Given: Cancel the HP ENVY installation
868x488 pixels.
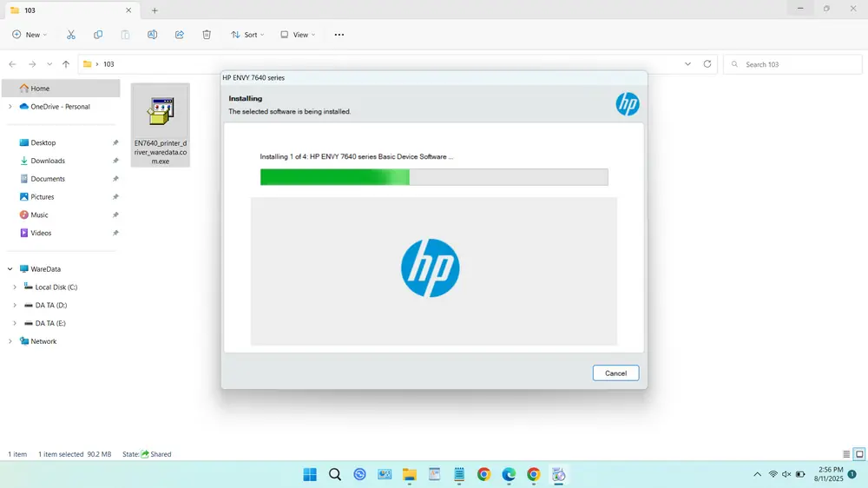Looking at the screenshot, I should tap(615, 373).
